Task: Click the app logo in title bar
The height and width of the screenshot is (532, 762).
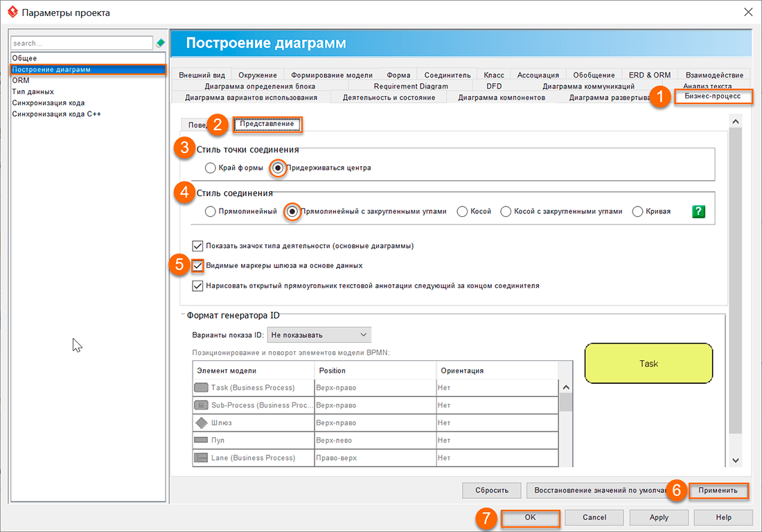Action: click(11, 12)
